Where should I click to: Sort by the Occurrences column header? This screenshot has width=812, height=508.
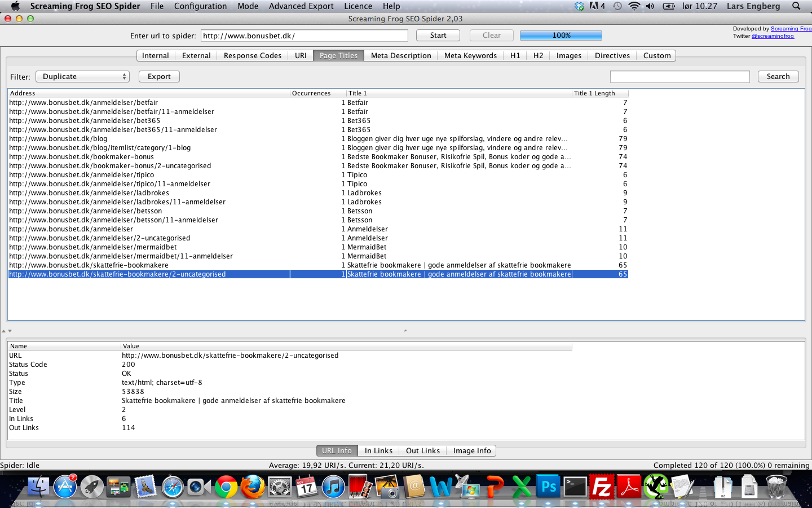pyautogui.click(x=318, y=93)
